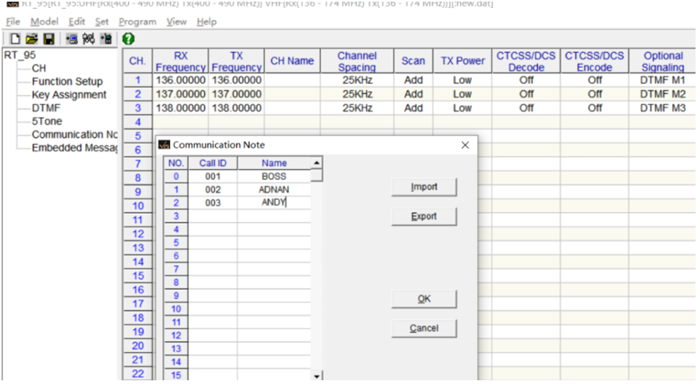Screen dimensions: 700x384
Task: Click the Open folder toolbar icon
Action: pyautogui.click(x=32, y=39)
